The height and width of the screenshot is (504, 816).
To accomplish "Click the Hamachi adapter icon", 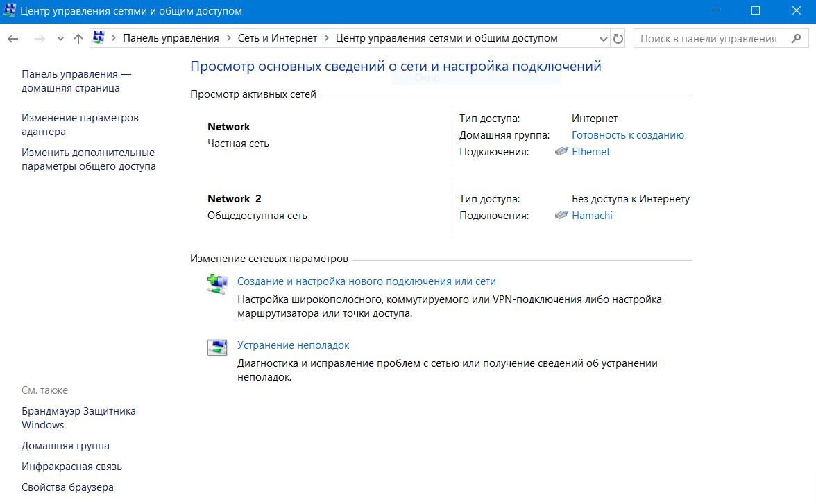I will pyautogui.click(x=561, y=215).
